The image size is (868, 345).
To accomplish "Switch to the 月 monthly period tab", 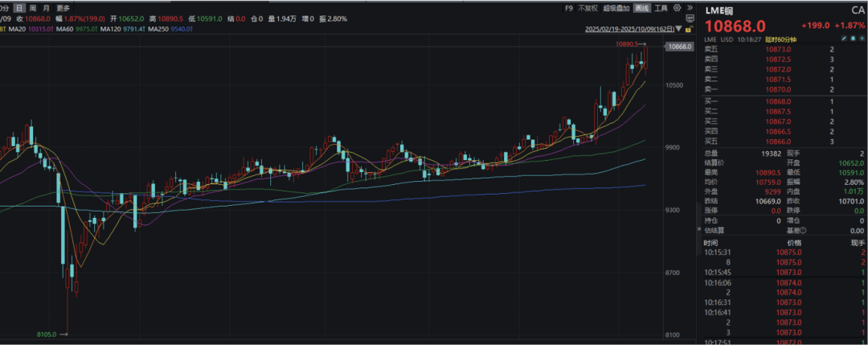I will (46, 8).
